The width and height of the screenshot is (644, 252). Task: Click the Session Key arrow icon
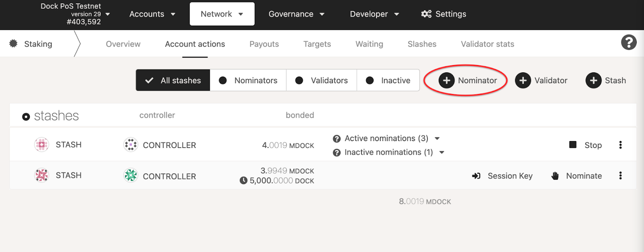click(x=476, y=176)
